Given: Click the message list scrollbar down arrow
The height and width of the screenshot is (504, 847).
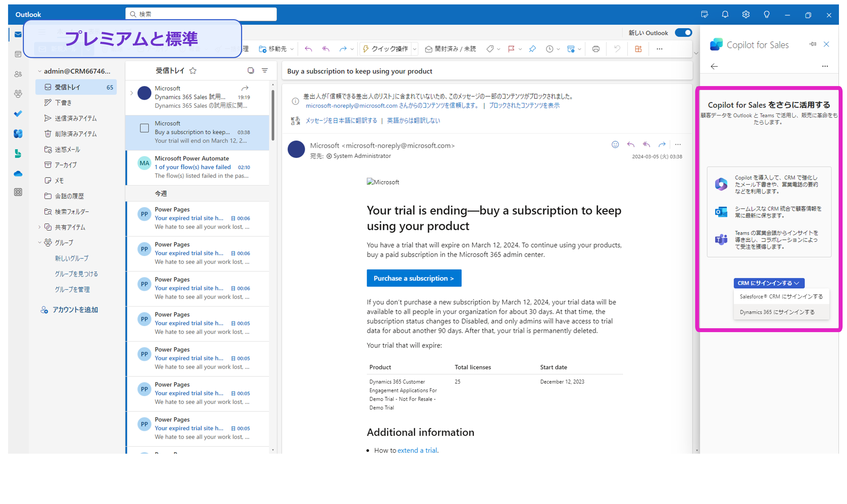Looking at the screenshot, I should coord(272,450).
